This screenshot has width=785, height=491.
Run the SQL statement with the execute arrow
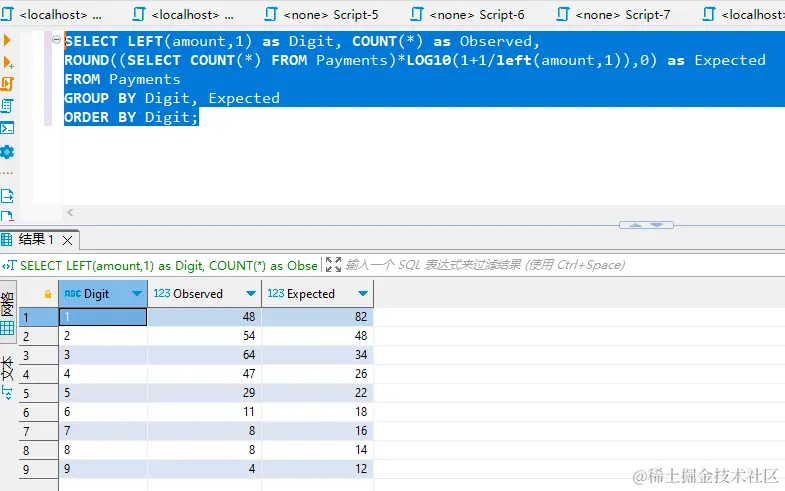click(7, 40)
